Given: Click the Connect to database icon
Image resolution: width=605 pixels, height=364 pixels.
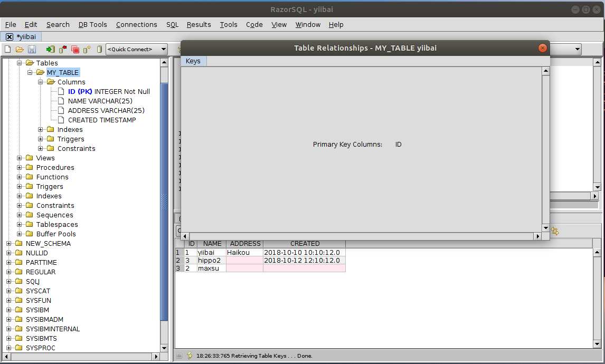Looking at the screenshot, I should [x=50, y=49].
